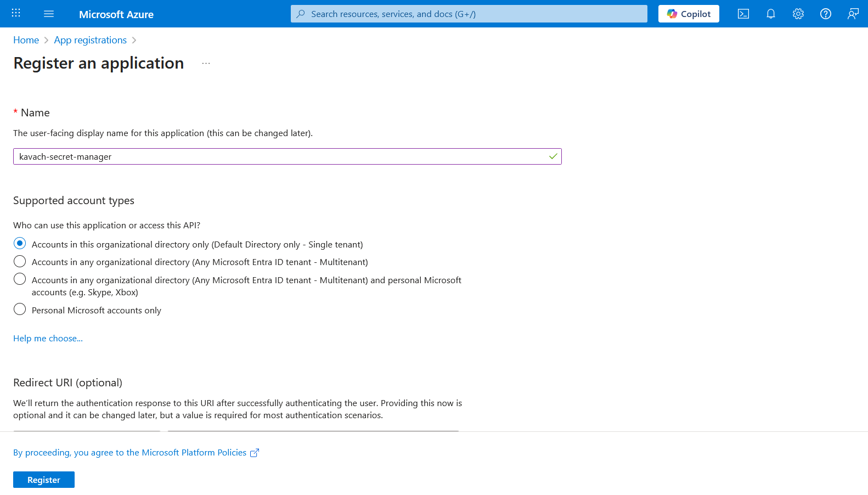Open Microsoft Platform Policies link
This screenshot has height=495, width=868.
tap(130, 452)
